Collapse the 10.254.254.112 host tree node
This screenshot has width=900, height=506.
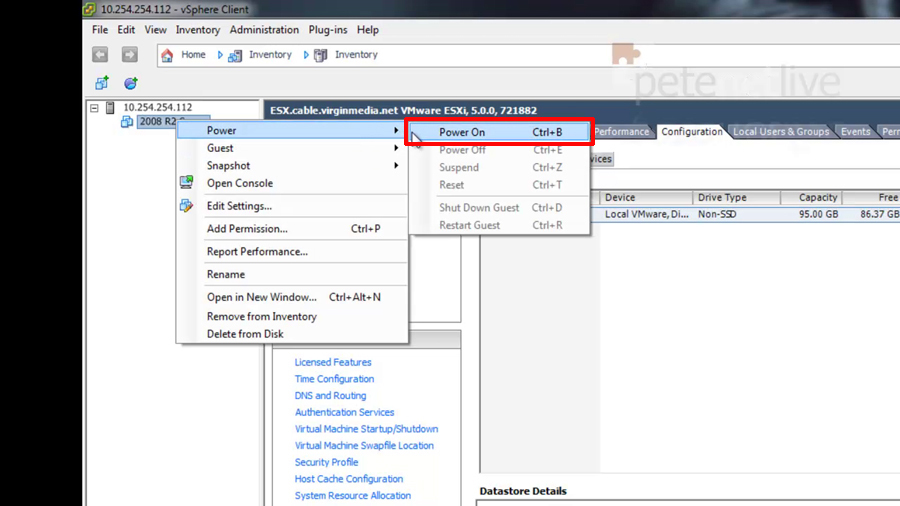click(x=94, y=107)
